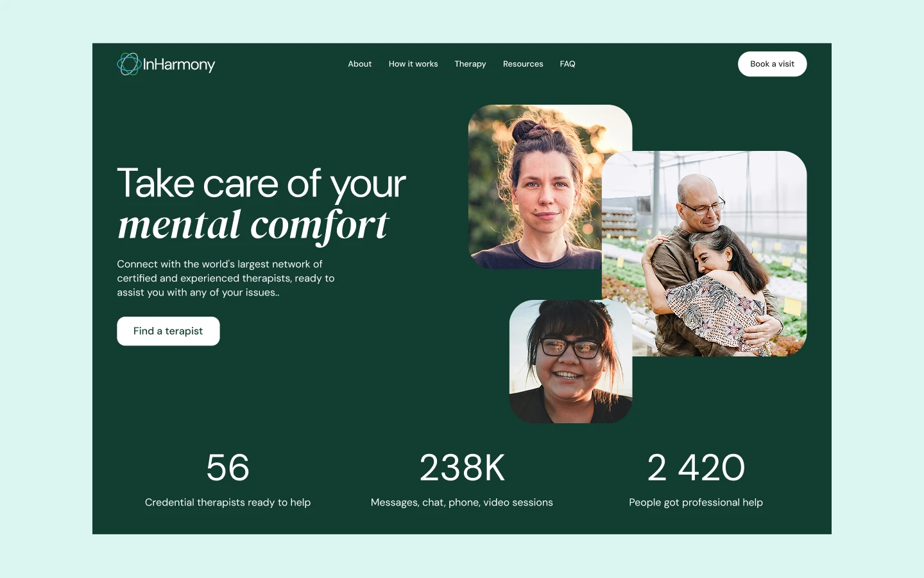924x578 pixels.
Task: Click the InHarmony logo icon
Action: point(129,64)
